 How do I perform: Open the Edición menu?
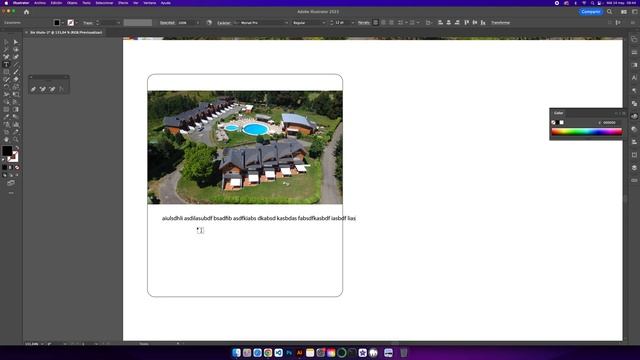56,3
